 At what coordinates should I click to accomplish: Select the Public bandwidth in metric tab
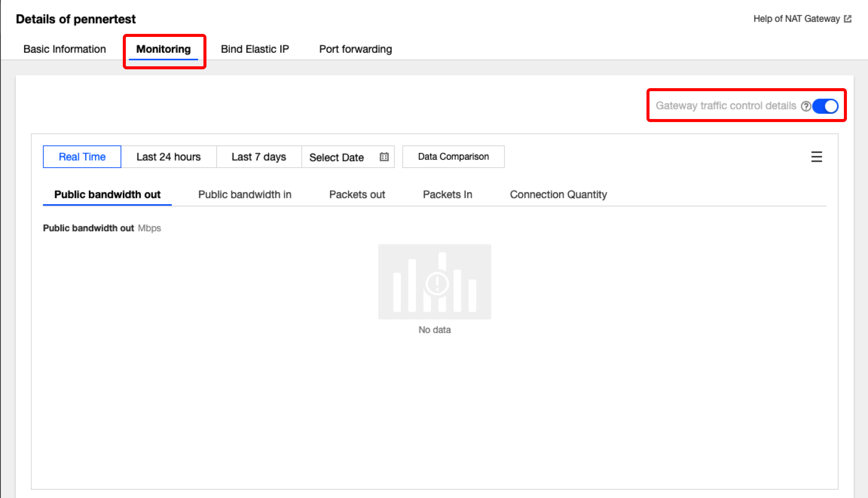point(245,194)
